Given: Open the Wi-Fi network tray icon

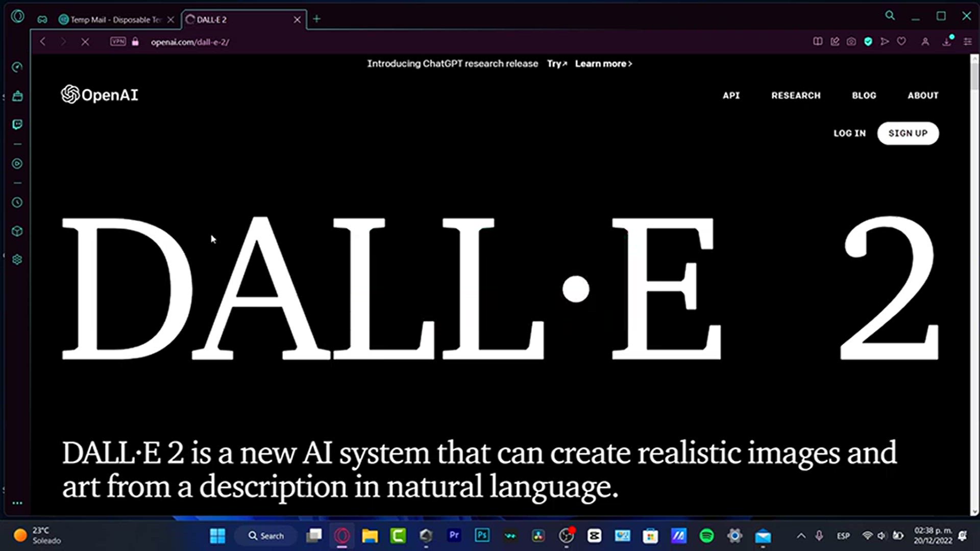Looking at the screenshot, I should 867,536.
